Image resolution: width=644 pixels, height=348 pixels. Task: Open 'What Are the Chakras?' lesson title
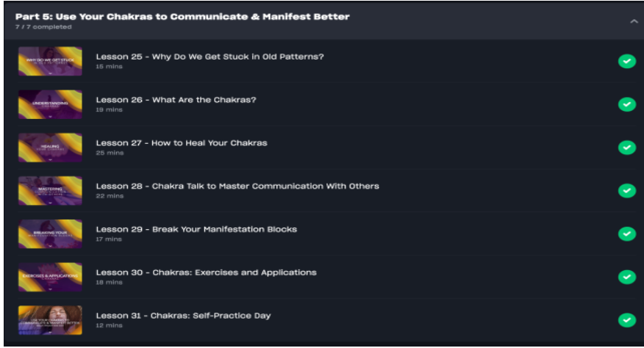pos(176,100)
